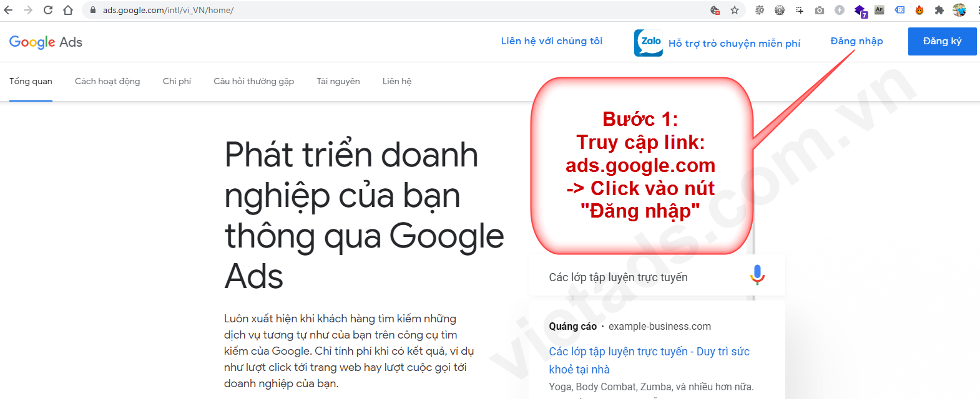
Task: Open the SQ extension icon
Action: 760,10
